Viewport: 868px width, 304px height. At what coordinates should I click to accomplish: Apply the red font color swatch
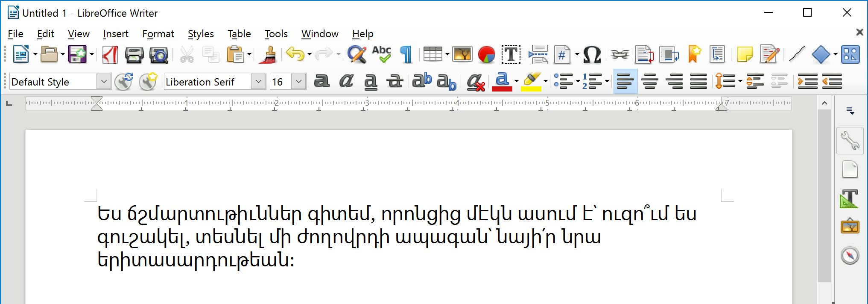click(x=502, y=81)
